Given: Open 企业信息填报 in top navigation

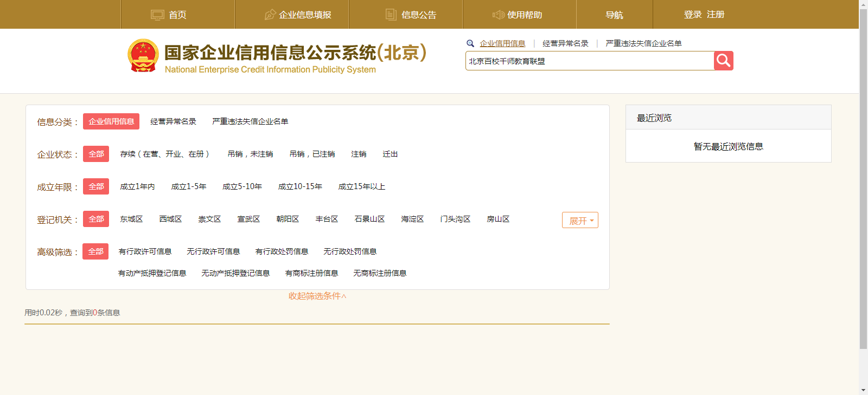Looking at the screenshot, I should (305, 15).
